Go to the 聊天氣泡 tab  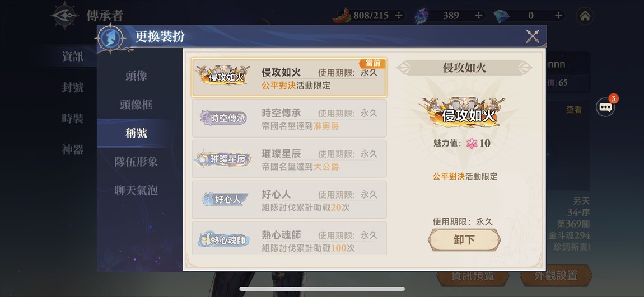[x=136, y=190]
